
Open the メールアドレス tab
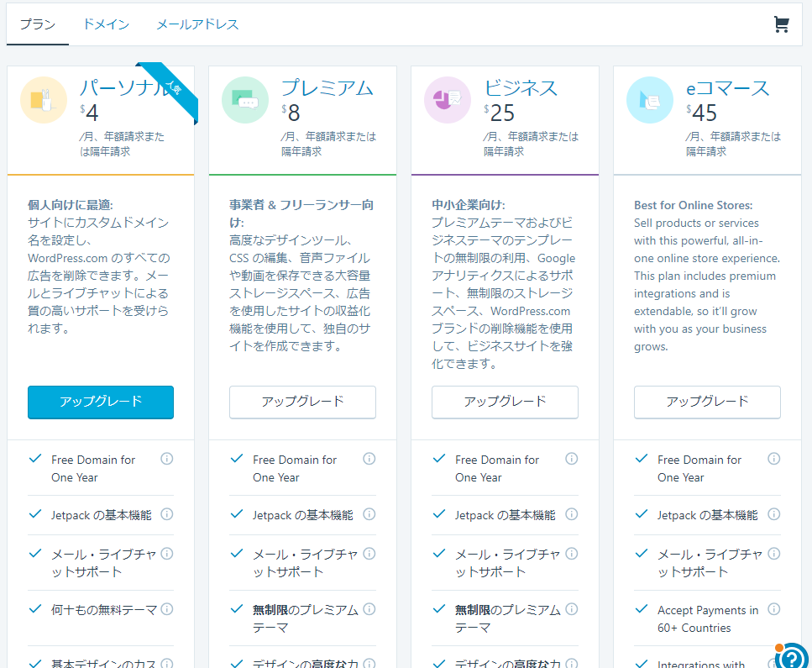click(198, 24)
